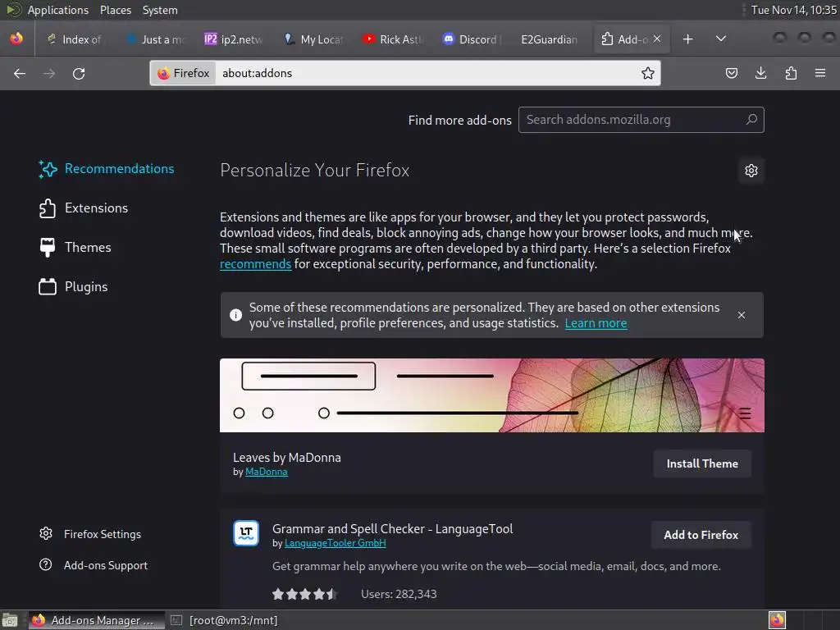Open the recommends link
Image resolution: width=840 pixels, height=630 pixels.
256,264
